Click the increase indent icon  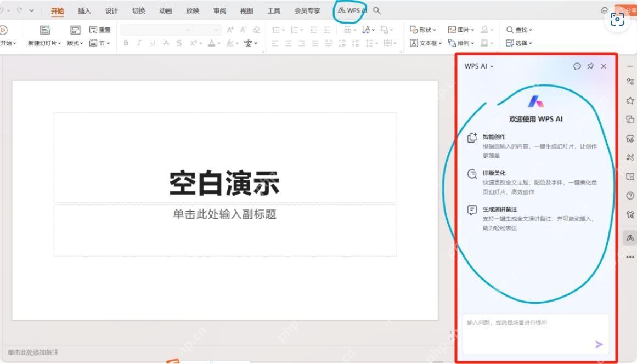[326, 30]
